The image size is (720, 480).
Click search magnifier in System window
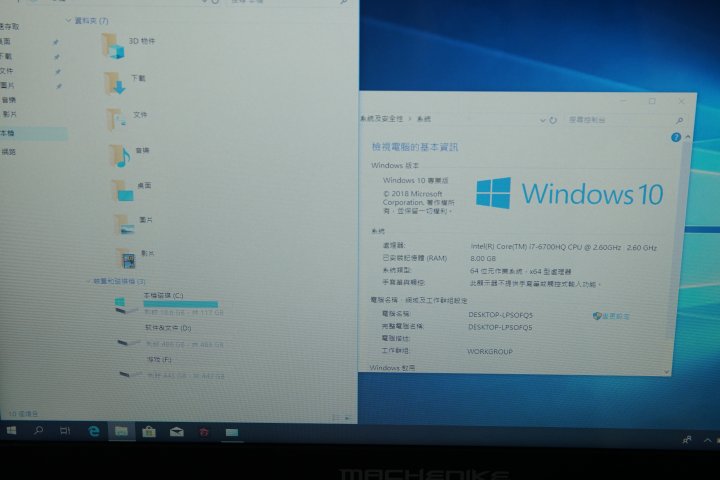point(680,120)
